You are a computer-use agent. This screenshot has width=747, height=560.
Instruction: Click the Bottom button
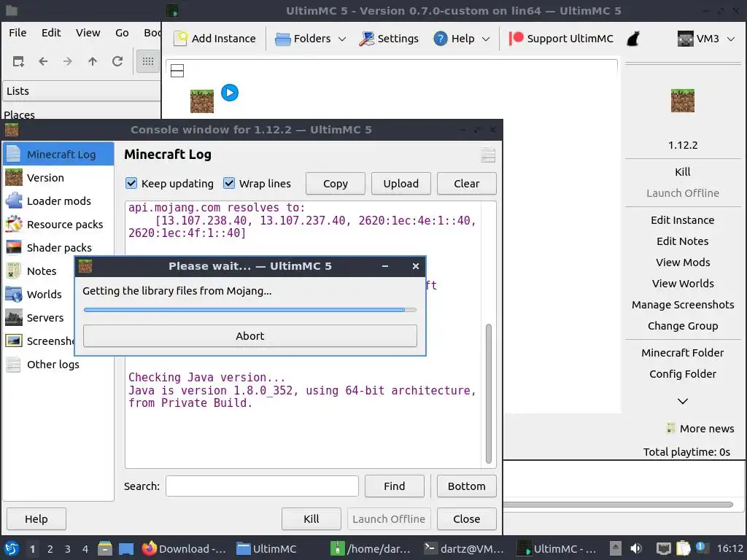(466, 486)
